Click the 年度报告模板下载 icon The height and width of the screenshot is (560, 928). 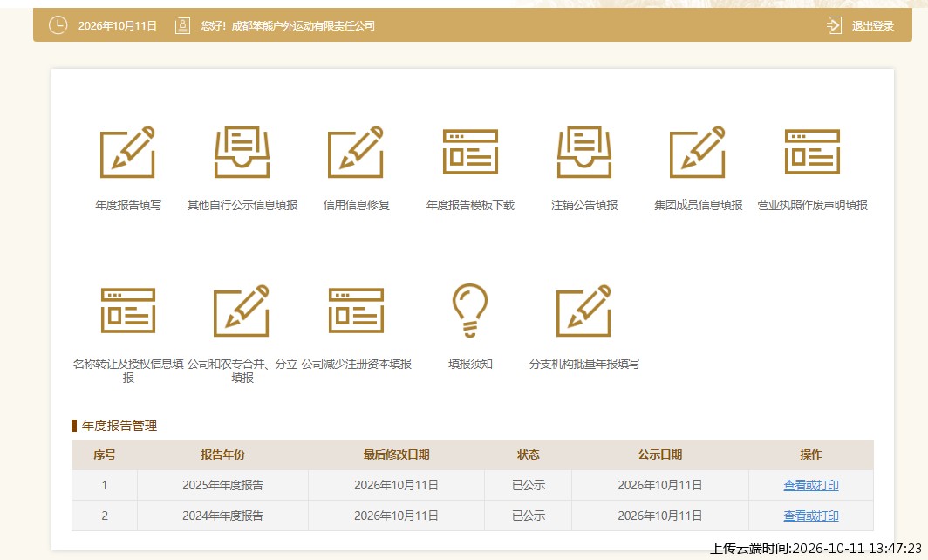(470, 152)
